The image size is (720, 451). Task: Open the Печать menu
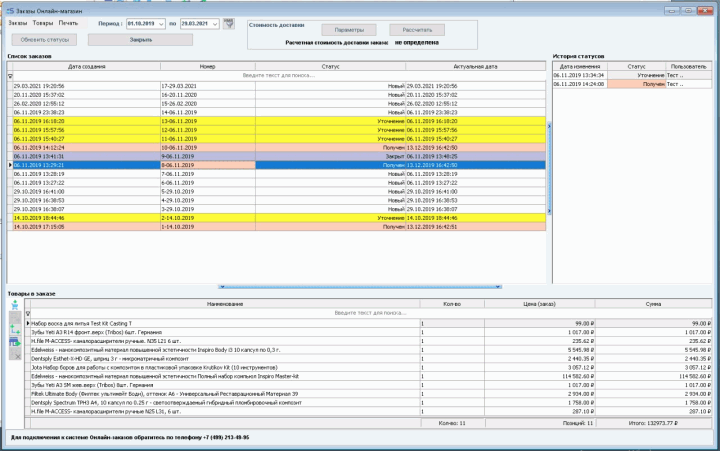68,21
